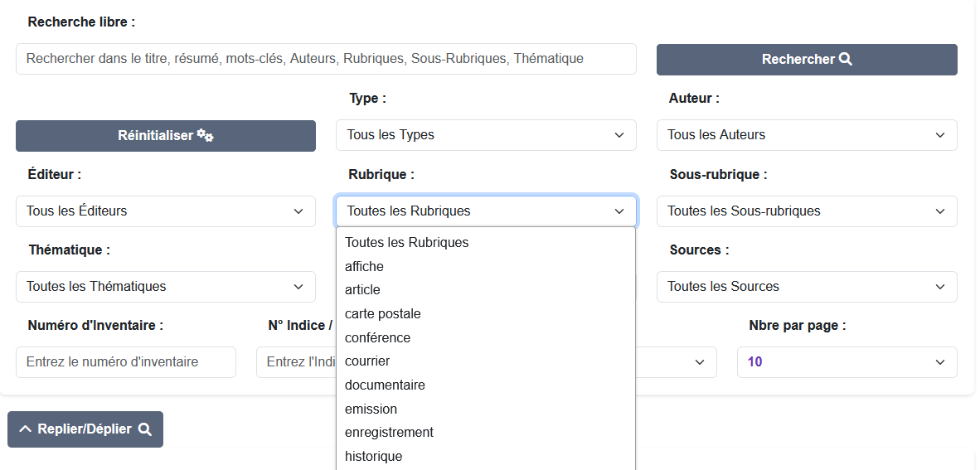Pick 'historique' from the Rubrique list
Image resolution: width=980 pixels, height=470 pixels.
tap(373, 457)
